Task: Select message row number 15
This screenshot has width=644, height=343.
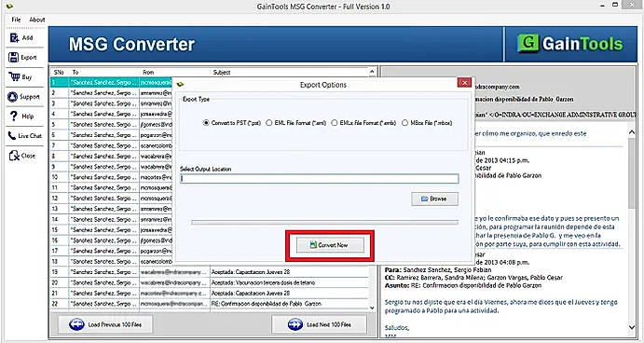Action: [111, 230]
